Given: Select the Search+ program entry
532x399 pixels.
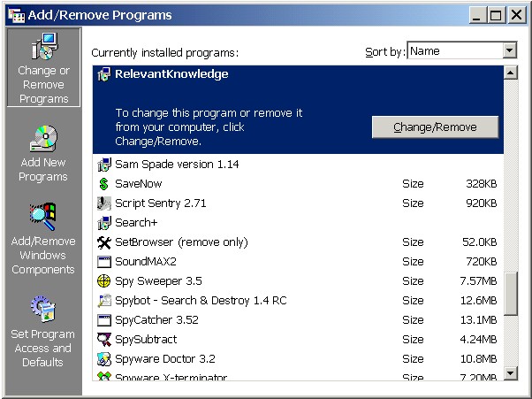Looking at the screenshot, I should click(298, 223).
